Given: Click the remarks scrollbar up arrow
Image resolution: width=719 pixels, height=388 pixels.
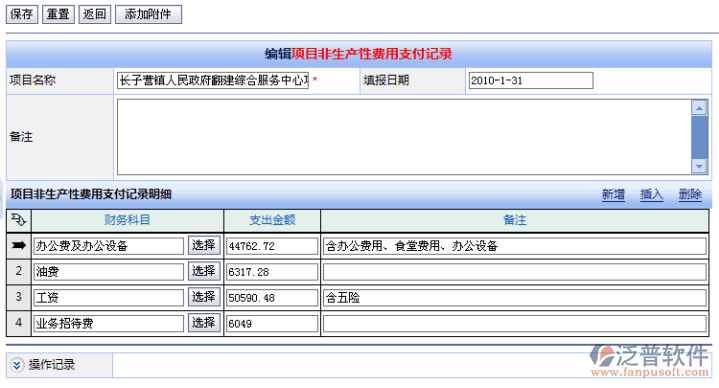Looking at the screenshot, I should pos(699,108).
